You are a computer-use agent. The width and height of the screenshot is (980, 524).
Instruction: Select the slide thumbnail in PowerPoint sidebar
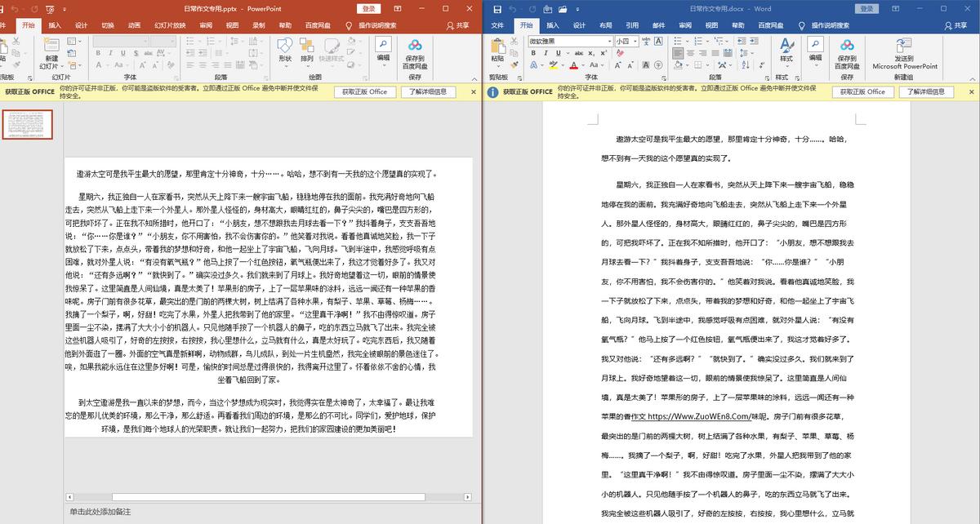coord(29,124)
